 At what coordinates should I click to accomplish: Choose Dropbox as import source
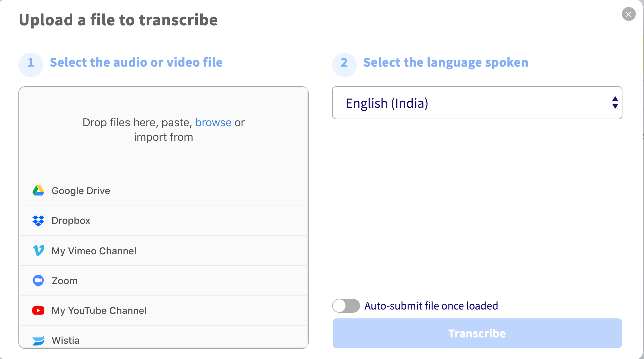[x=71, y=221]
